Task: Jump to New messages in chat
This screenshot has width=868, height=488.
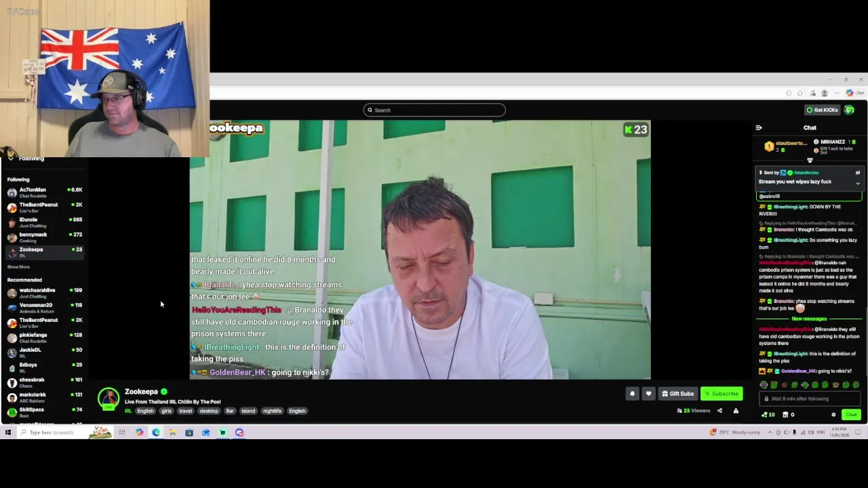Action: [x=809, y=319]
